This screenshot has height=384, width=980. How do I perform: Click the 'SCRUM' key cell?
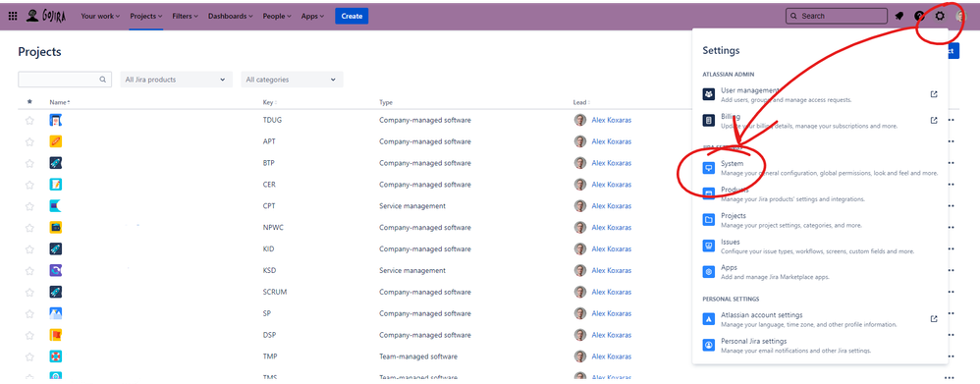pyautogui.click(x=275, y=292)
